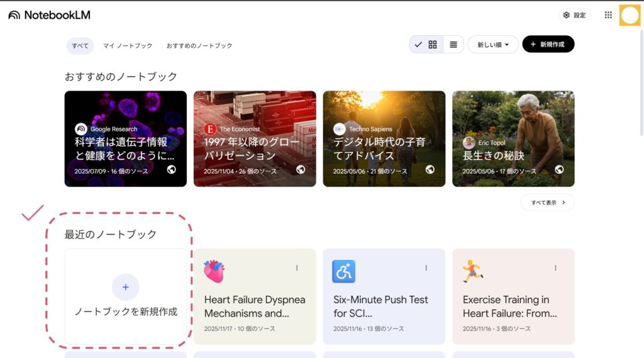Screen dimensions: 644x358
Task: Open the Techno Sapiens parenting notebook card
Action: (384, 139)
